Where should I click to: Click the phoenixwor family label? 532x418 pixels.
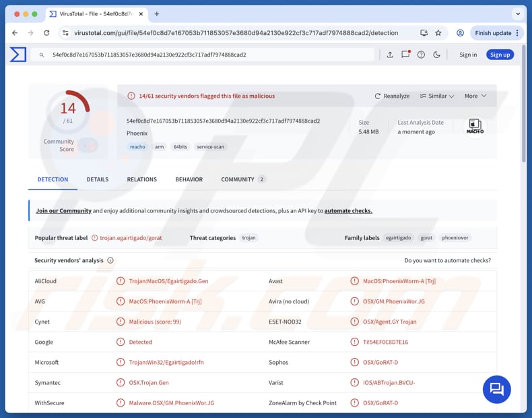(x=455, y=238)
